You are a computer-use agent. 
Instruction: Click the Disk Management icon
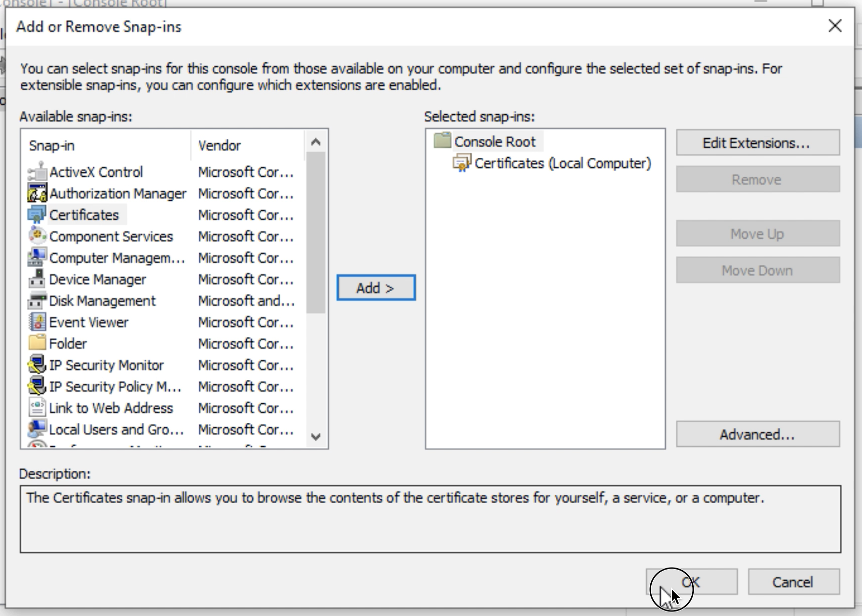click(x=37, y=301)
